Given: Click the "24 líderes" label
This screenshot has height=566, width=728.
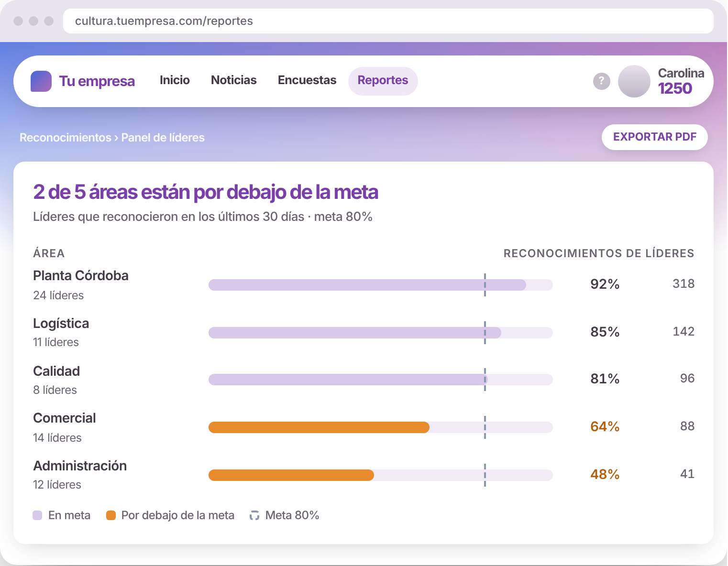Looking at the screenshot, I should pos(58,295).
